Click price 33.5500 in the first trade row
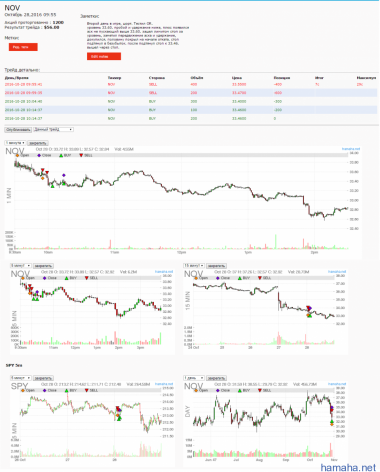The image size is (380, 472). tap(239, 84)
